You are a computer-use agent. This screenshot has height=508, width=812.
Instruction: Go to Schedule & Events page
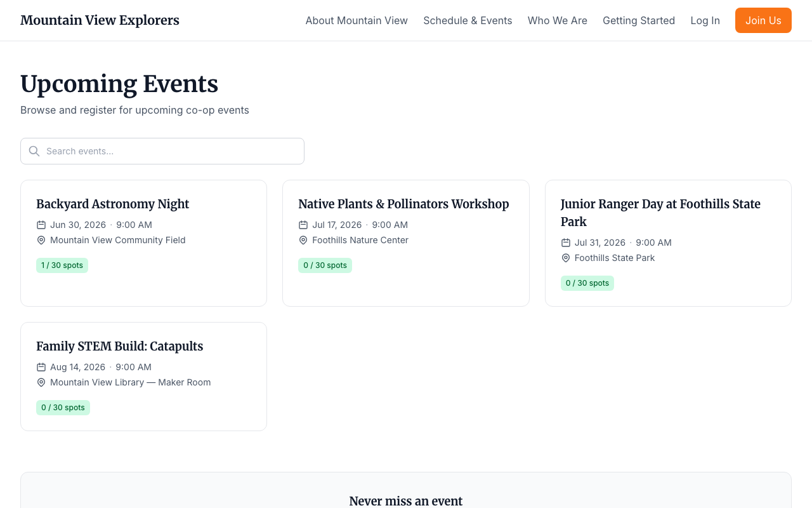coord(468,20)
